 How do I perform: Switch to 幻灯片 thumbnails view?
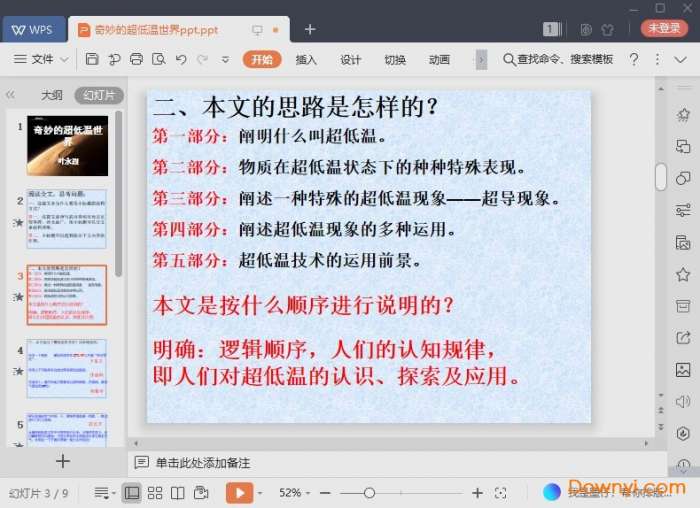click(99, 95)
